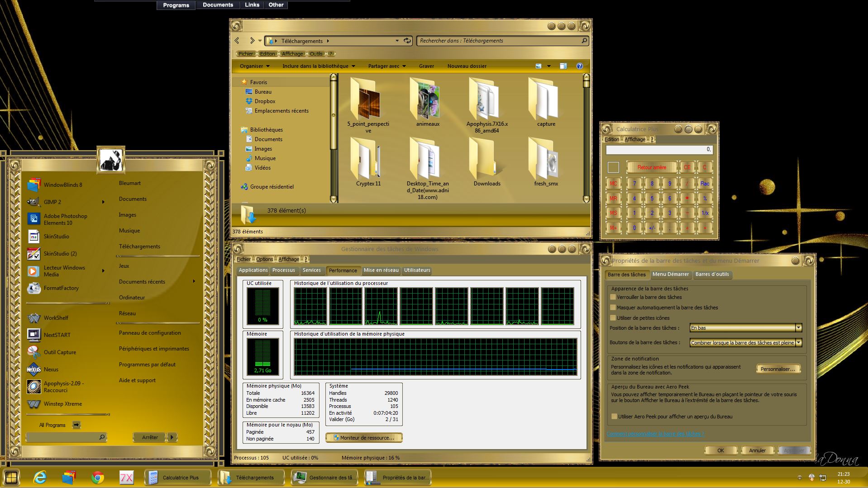This screenshot has width=868, height=488.
Task: Check Masquer automatiquement la barre des tâches
Action: (x=613, y=308)
